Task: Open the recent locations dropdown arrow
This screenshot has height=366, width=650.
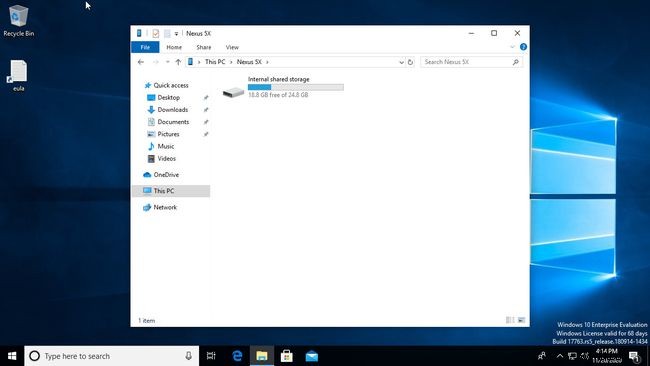Action: coord(167,62)
